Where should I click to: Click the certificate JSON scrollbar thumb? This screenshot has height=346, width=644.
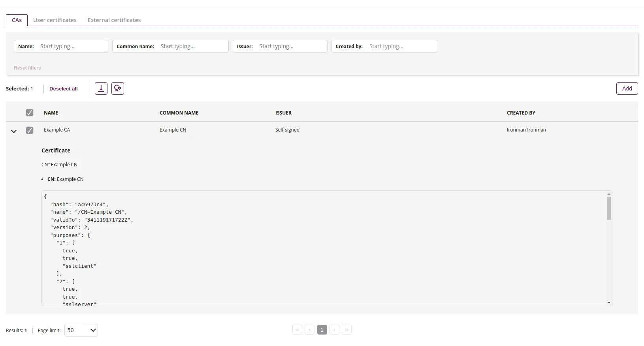click(609, 208)
